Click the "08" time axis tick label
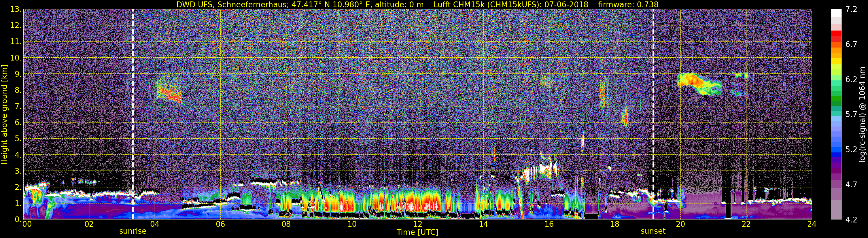The height and width of the screenshot is (238, 868). [286, 224]
